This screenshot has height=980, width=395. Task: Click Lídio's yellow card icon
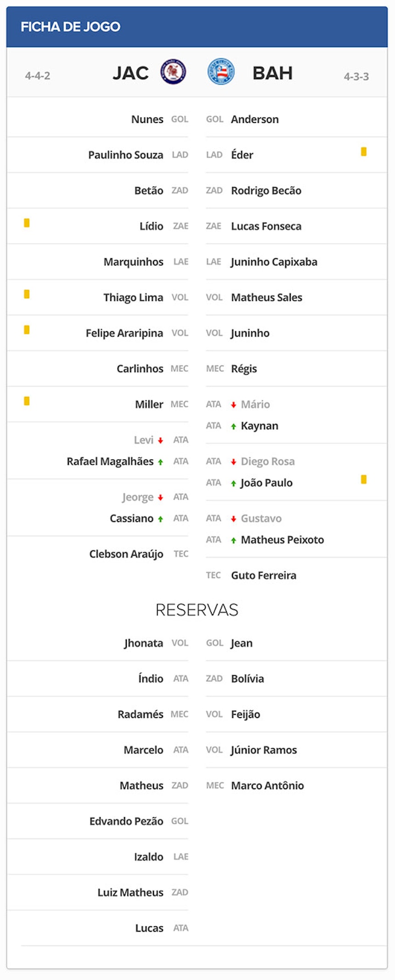pos(27,223)
